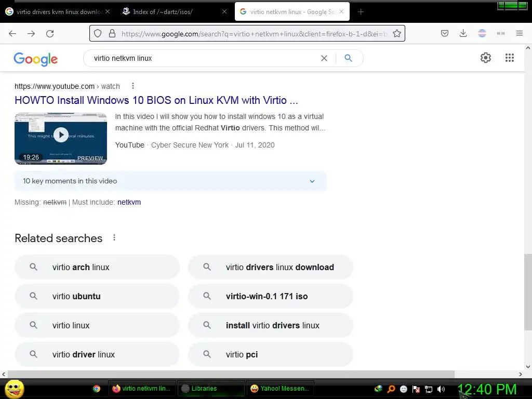Go forward to the next page

(x=31, y=33)
